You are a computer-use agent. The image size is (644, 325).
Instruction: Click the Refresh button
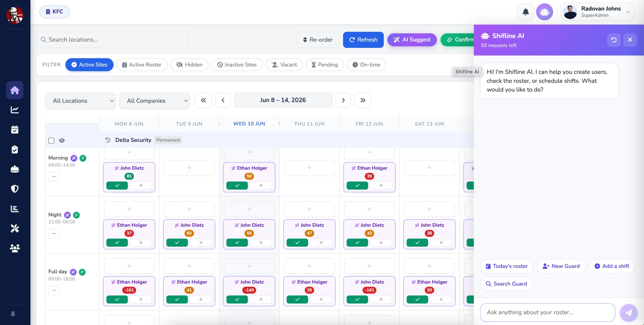(x=363, y=40)
